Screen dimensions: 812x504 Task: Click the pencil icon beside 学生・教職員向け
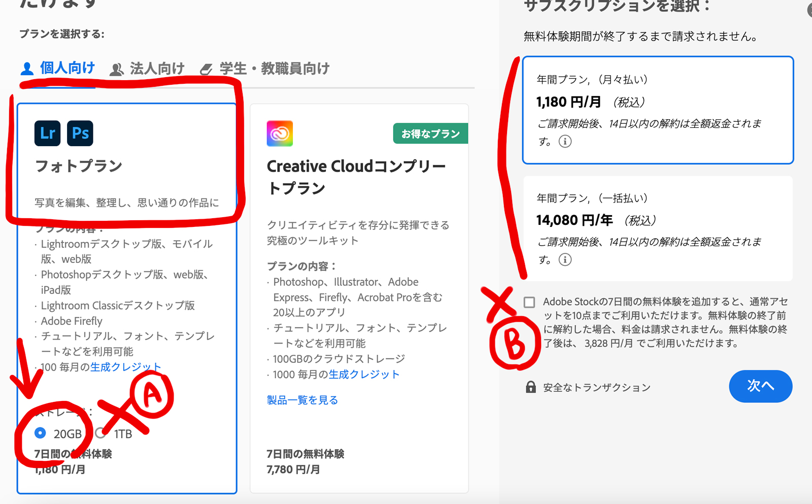206,69
